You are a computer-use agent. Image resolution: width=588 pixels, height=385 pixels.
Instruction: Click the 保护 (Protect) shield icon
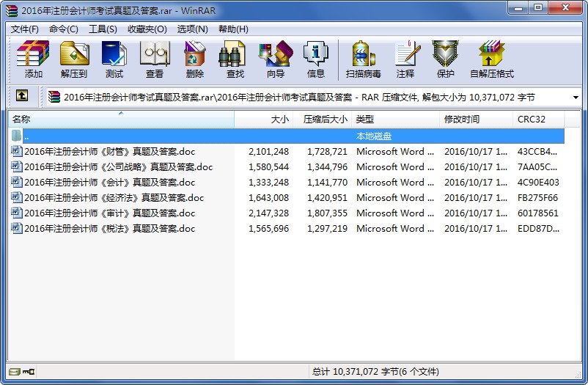pyautogui.click(x=445, y=59)
